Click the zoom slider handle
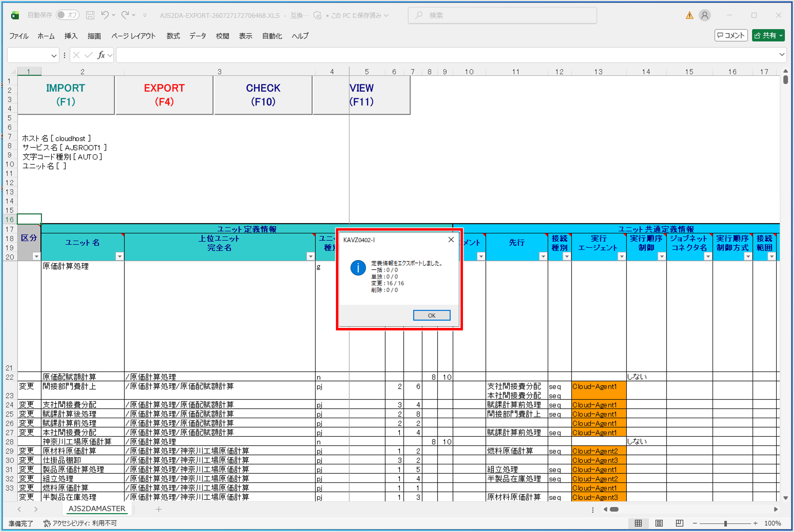794x532 pixels. click(x=725, y=523)
